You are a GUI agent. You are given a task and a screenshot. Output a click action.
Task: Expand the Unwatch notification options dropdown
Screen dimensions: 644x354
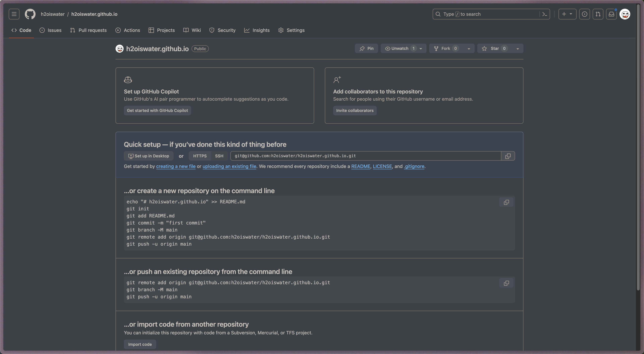(x=421, y=48)
